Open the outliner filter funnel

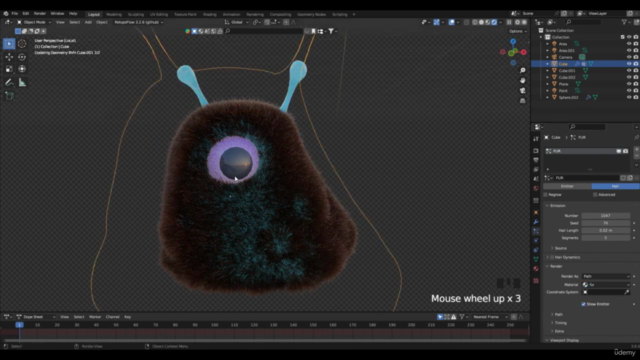click(x=624, y=22)
